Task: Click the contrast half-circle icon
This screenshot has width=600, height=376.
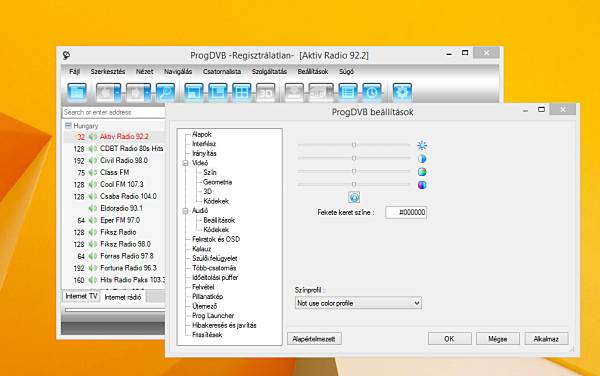Action: (422, 158)
